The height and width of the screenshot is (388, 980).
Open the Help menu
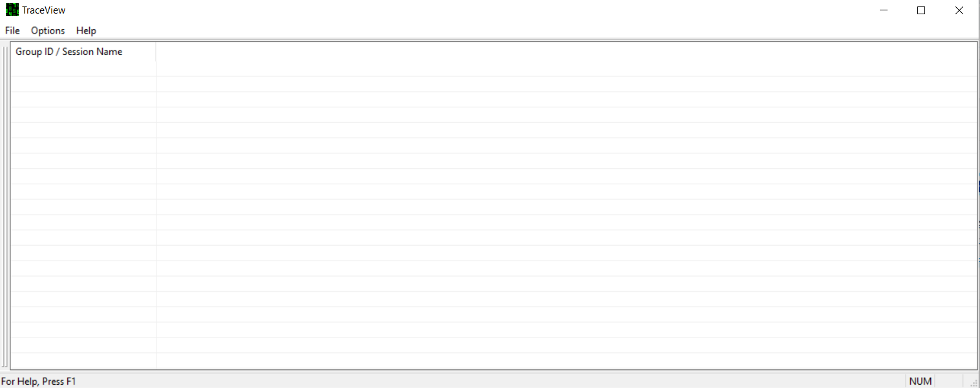tap(85, 30)
